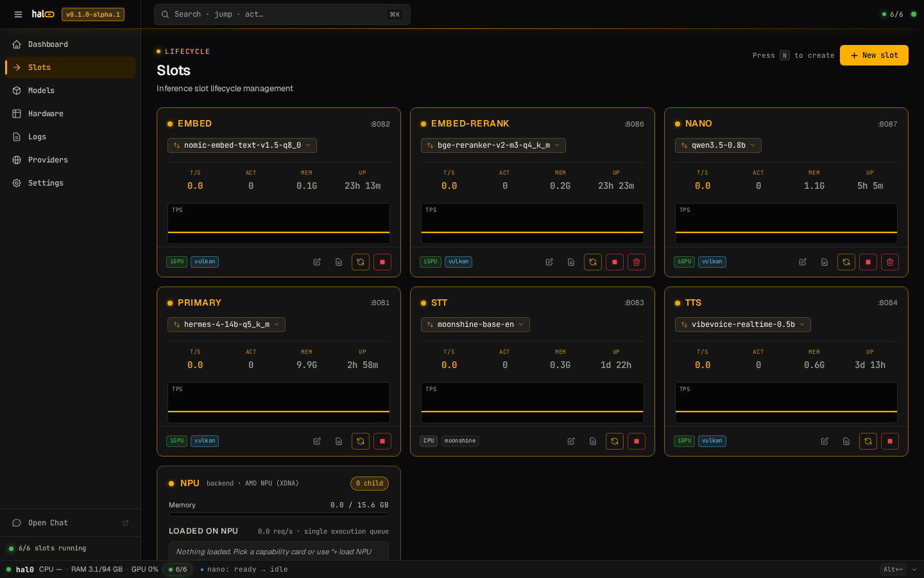
Task: Edit the STT slot
Action: point(571,441)
